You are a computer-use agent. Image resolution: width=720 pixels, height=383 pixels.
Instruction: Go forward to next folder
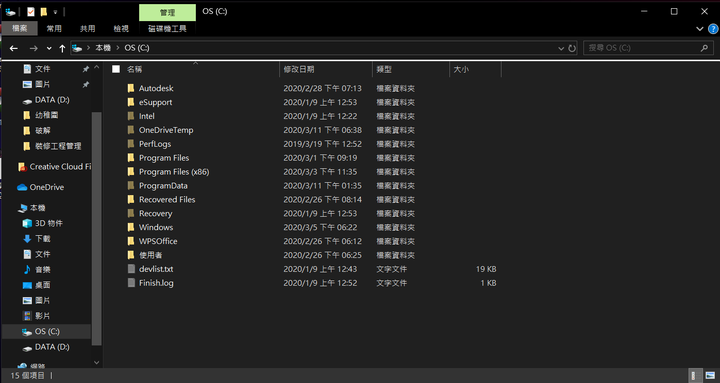pos(34,48)
